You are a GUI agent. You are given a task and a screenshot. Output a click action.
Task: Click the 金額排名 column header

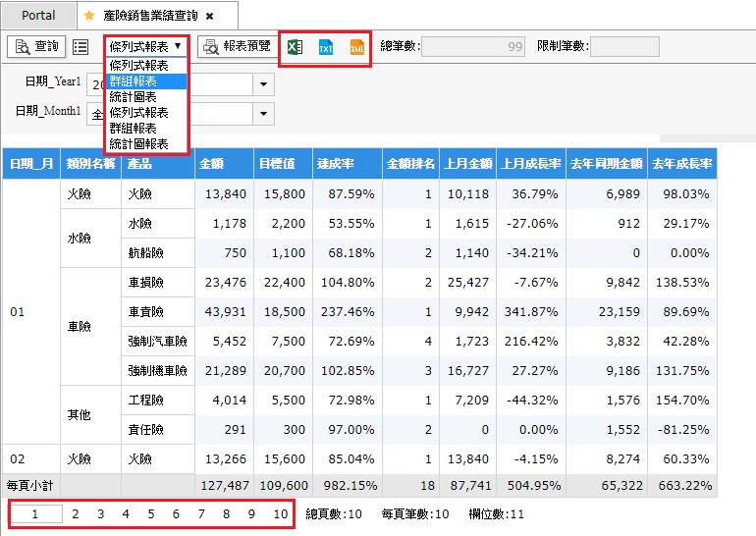(409, 163)
